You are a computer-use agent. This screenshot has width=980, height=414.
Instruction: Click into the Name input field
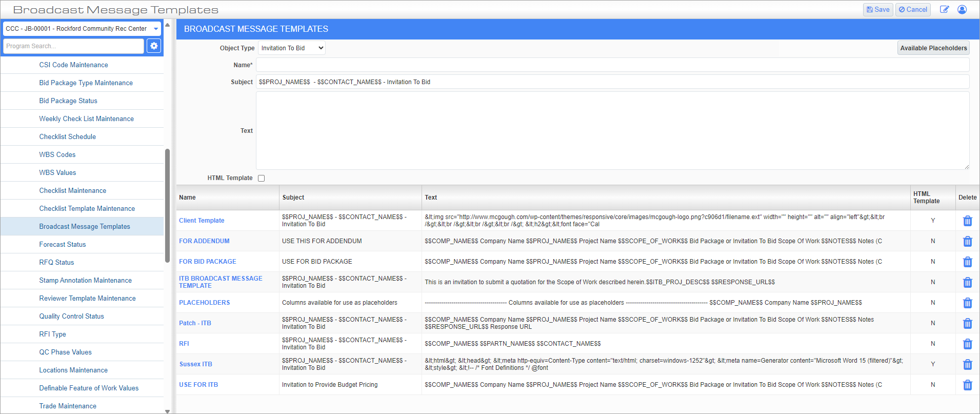pos(612,65)
